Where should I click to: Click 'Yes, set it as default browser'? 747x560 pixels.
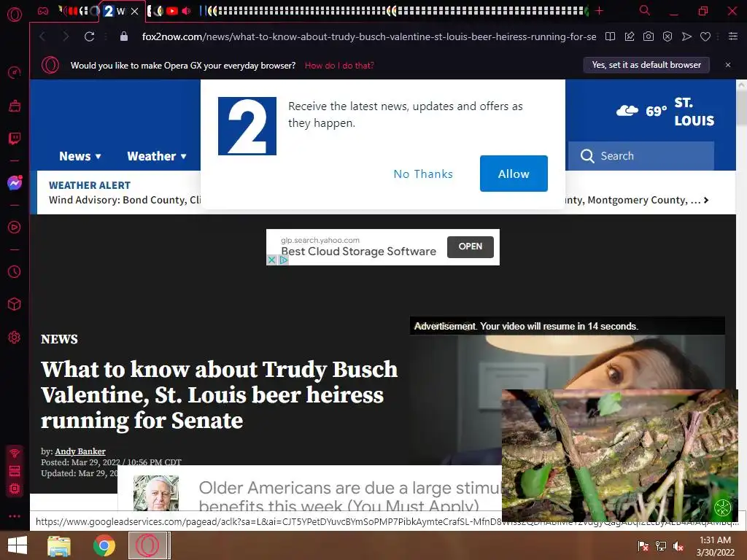click(x=646, y=65)
